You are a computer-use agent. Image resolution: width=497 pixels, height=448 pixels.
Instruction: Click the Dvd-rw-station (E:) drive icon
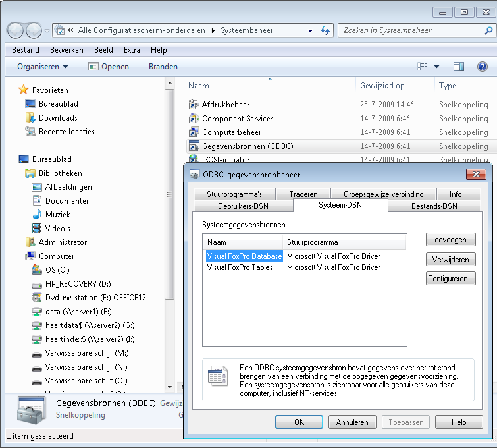[x=37, y=298]
